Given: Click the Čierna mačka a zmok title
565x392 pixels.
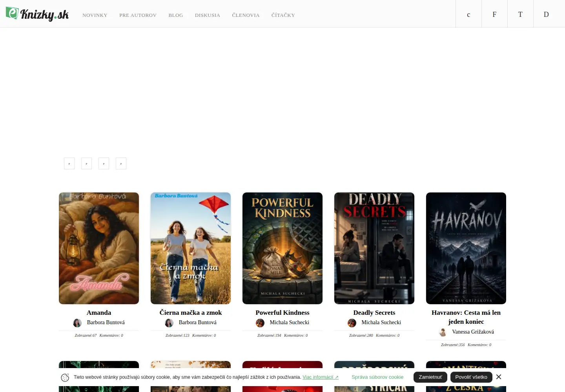Looking at the screenshot, I should pyautogui.click(x=191, y=312).
